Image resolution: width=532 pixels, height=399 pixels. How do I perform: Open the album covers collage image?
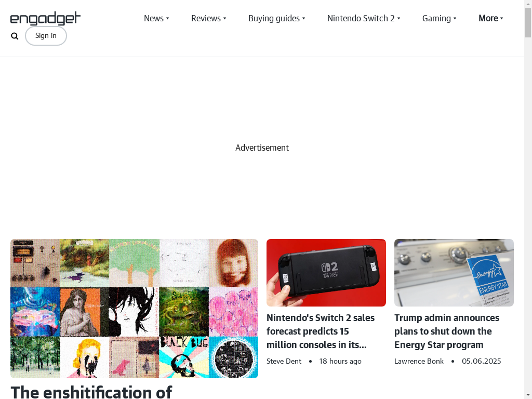[x=135, y=309]
